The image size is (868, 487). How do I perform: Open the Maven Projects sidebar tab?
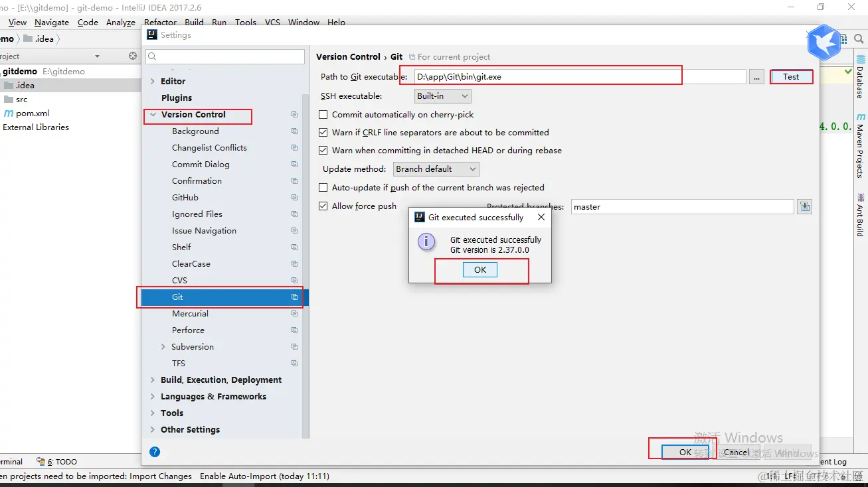860,145
